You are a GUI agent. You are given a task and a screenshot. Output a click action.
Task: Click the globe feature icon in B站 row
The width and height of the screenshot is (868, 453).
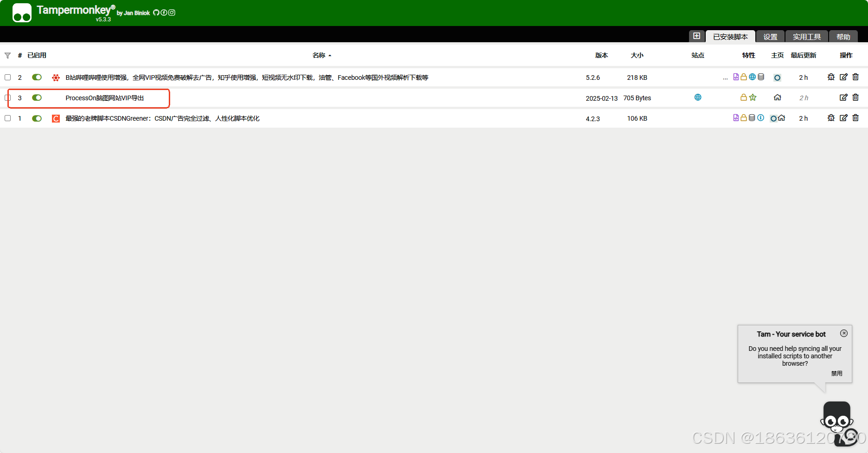tap(752, 77)
